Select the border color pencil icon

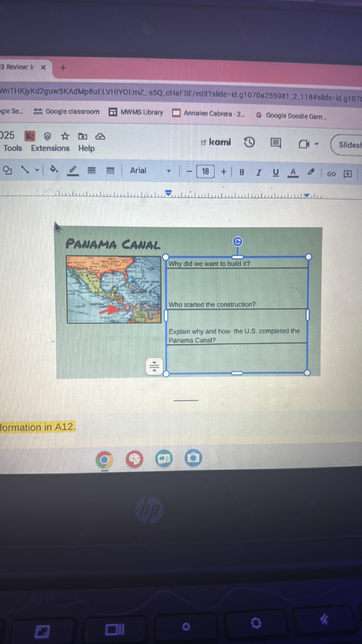tap(73, 170)
